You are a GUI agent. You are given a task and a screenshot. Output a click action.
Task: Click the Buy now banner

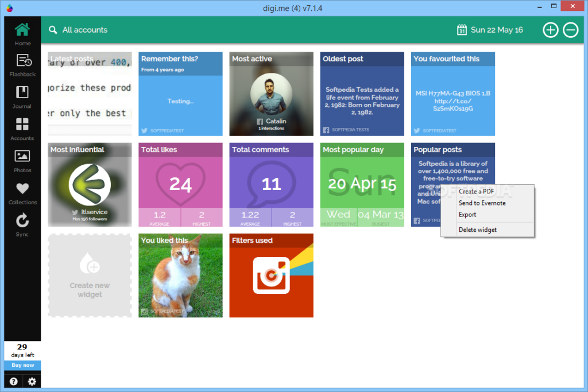(x=22, y=366)
